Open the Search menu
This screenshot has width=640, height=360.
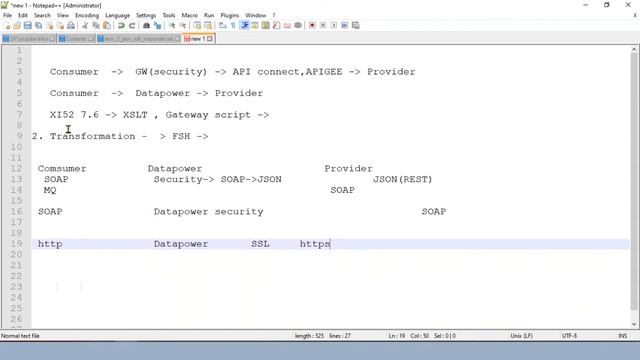click(42, 16)
